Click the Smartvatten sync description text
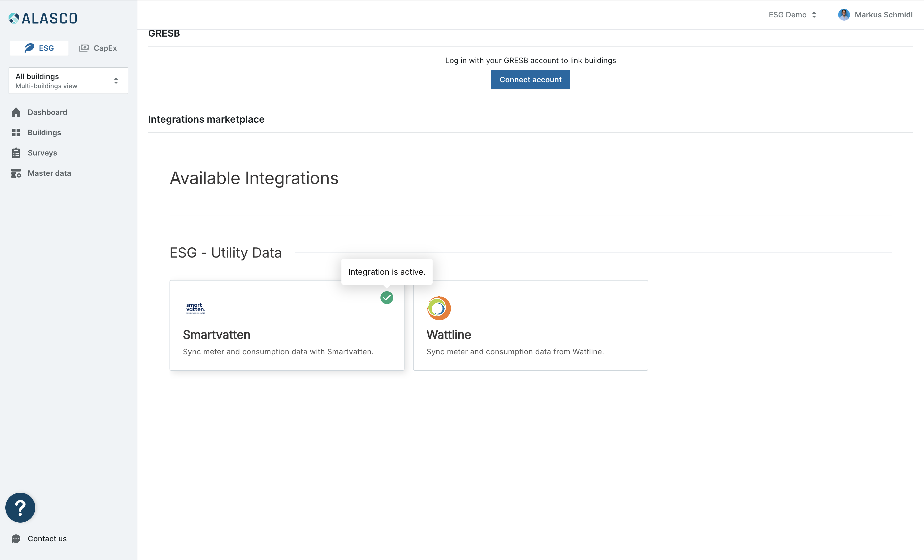Image resolution: width=924 pixels, height=560 pixels. point(278,352)
